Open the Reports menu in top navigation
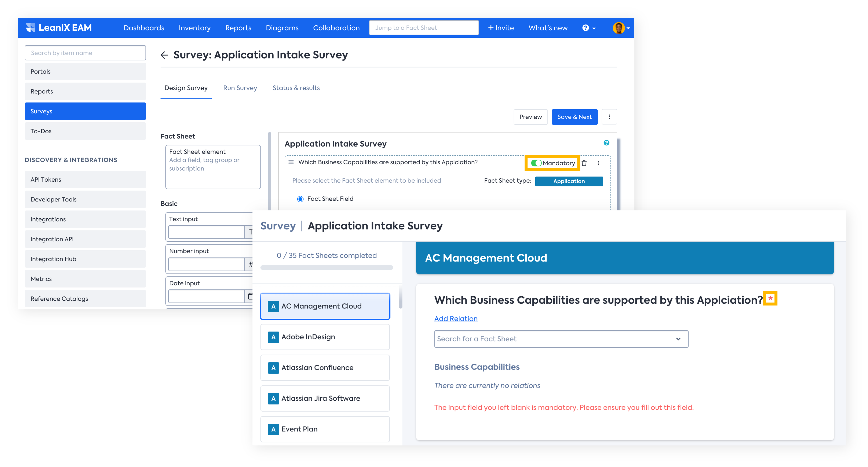Image resolution: width=868 pixels, height=467 pixels. tap(238, 28)
